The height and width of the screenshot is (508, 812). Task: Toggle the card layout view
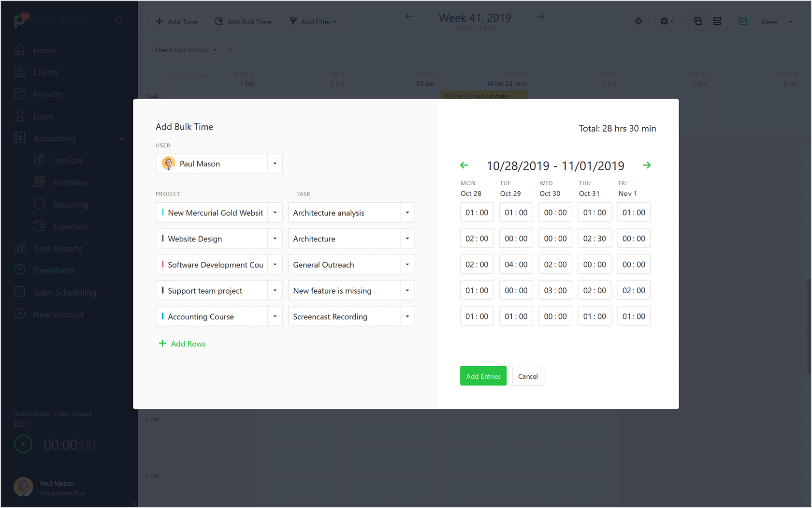coord(697,21)
